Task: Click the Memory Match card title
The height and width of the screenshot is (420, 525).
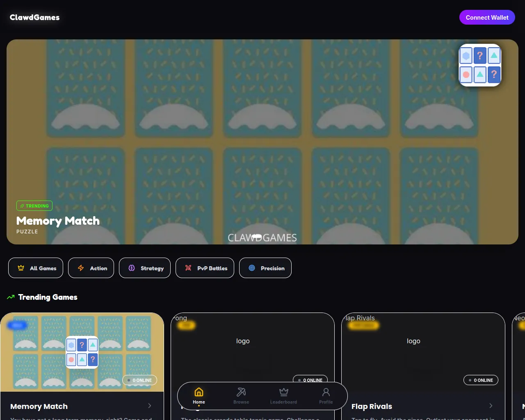Action: pyautogui.click(x=39, y=406)
